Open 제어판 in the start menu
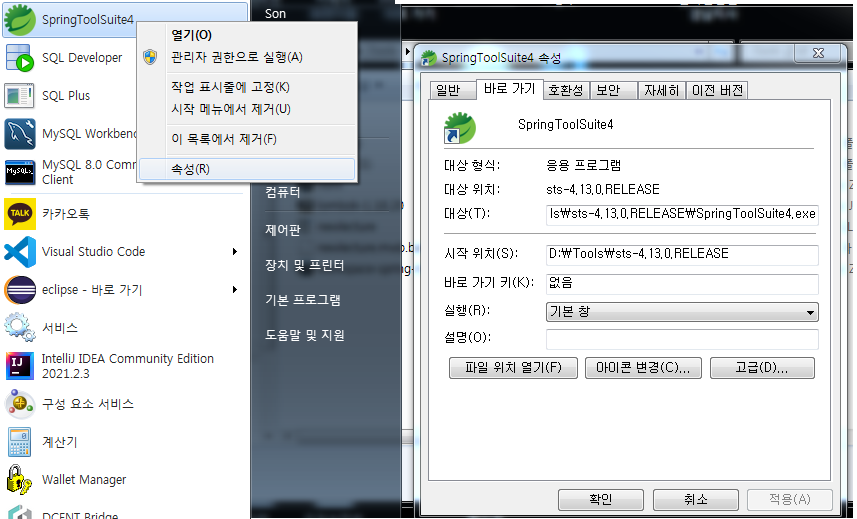857x519 pixels. [x=283, y=230]
